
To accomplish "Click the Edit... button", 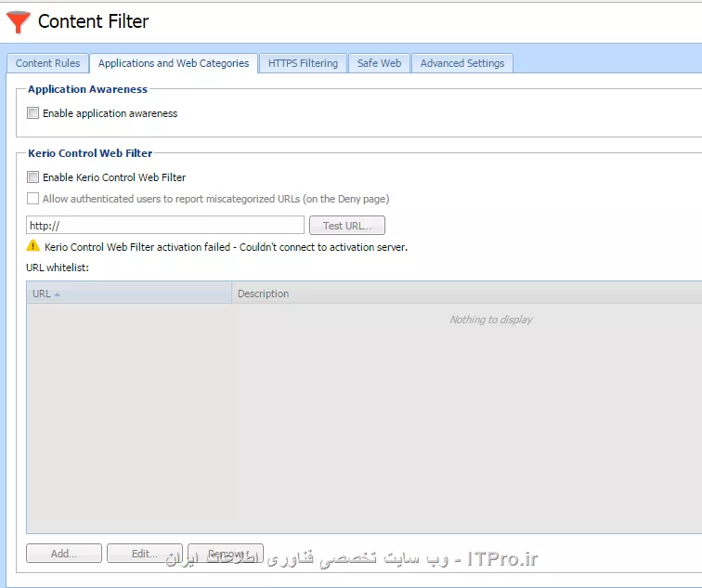I will 145,553.
